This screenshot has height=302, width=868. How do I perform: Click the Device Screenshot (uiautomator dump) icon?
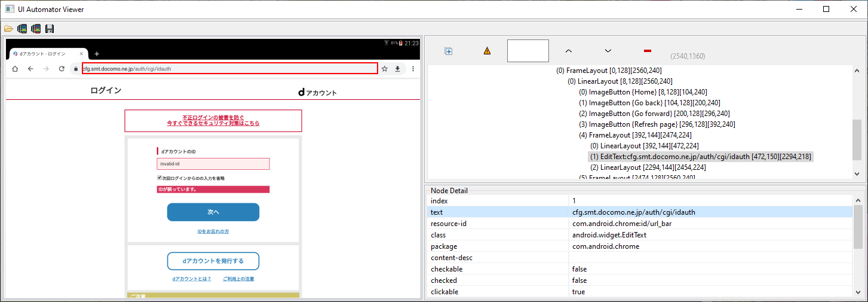pyautogui.click(x=22, y=28)
